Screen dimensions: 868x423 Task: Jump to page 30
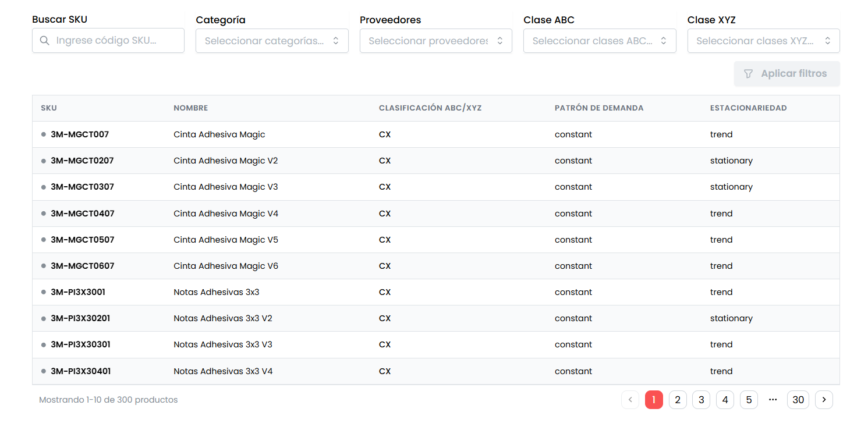pyautogui.click(x=798, y=400)
